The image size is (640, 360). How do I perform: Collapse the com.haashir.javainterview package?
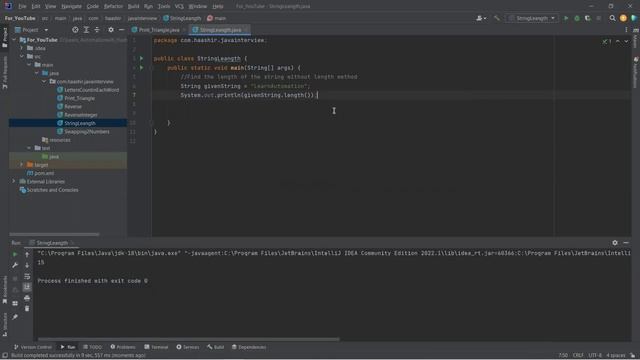click(44, 82)
